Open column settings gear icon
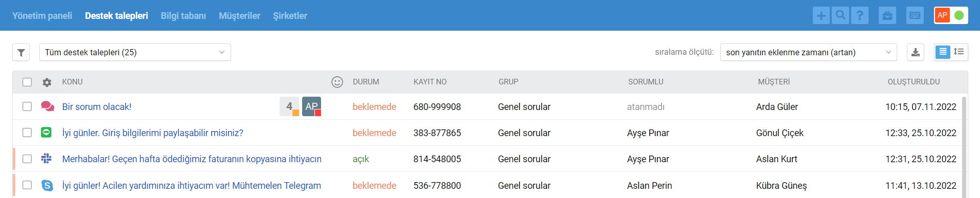 point(47,82)
